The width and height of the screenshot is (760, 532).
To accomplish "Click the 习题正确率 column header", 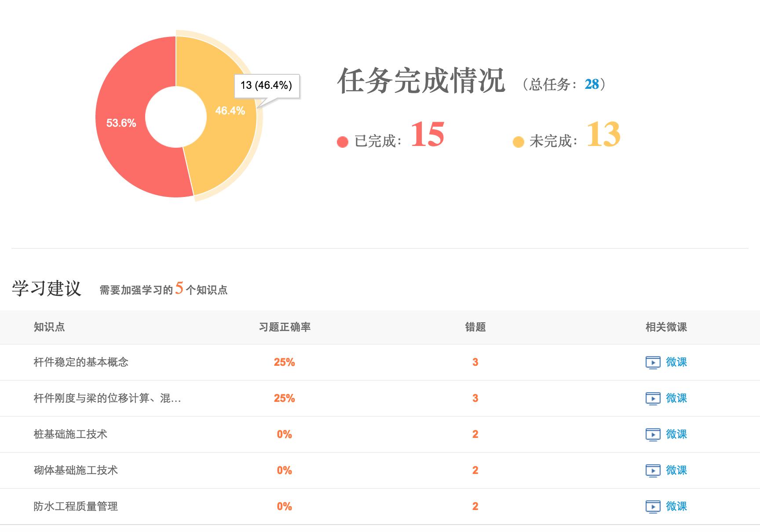I will point(285,327).
